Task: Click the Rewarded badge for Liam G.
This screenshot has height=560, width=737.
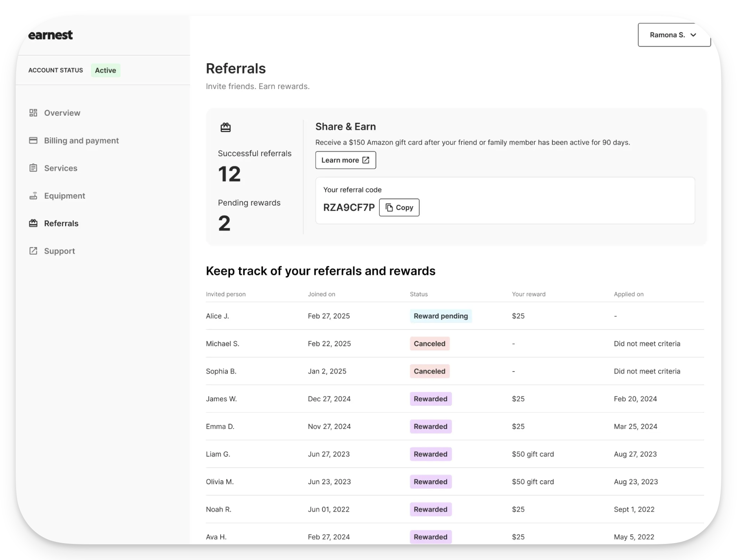Action: tap(430, 454)
